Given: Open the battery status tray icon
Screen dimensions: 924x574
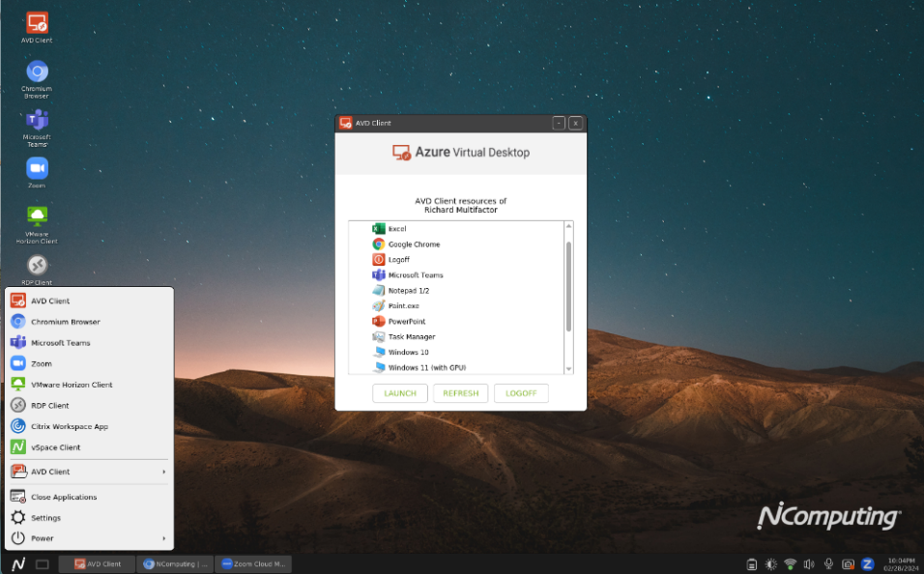Looking at the screenshot, I should coord(751,564).
